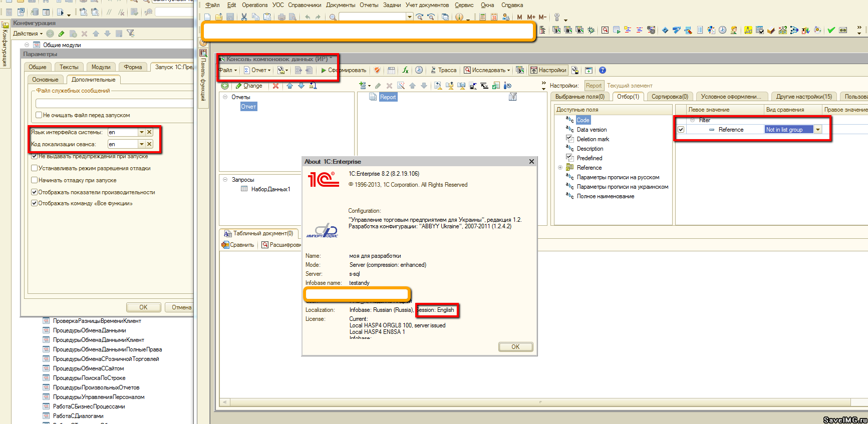Click the Change button in reports panel
Viewport: 868px width, 424px height.
(248, 86)
